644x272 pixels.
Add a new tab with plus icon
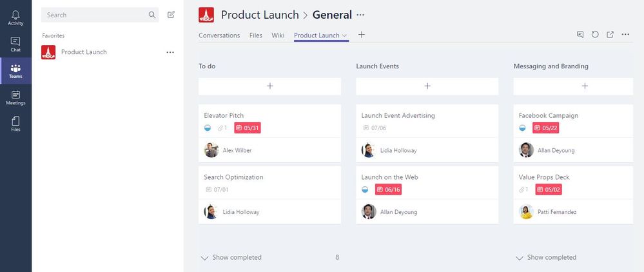(x=362, y=35)
